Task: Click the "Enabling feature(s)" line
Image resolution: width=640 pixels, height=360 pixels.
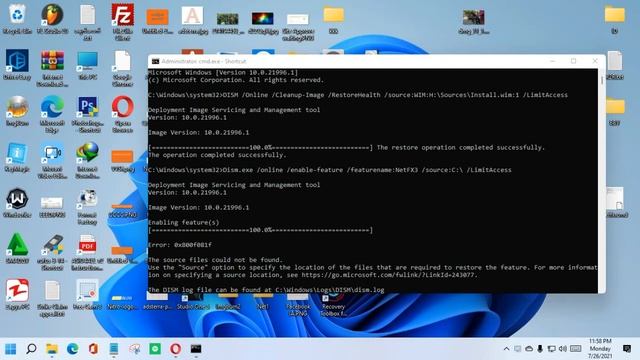Action: (184, 222)
